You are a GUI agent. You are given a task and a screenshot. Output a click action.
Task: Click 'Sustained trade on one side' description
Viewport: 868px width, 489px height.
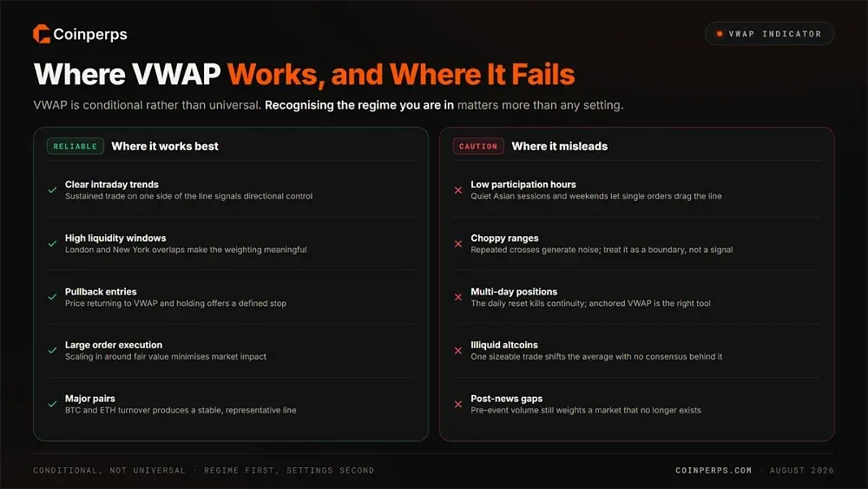(x=188, y=196)
